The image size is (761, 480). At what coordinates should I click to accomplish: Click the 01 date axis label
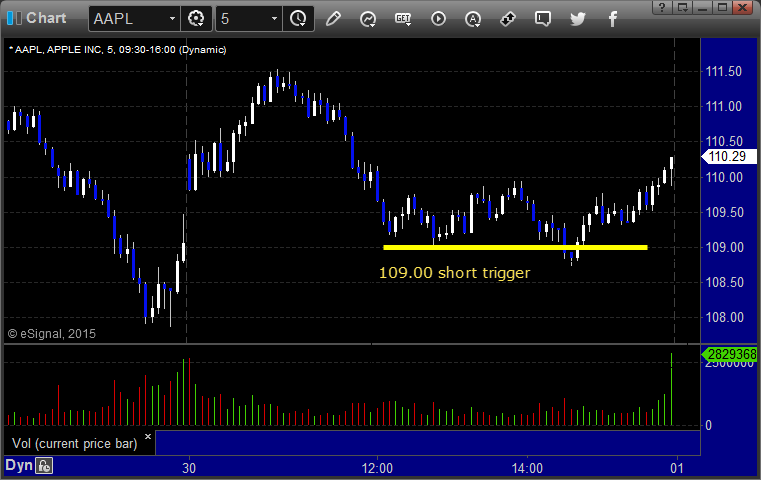point(677,468)
